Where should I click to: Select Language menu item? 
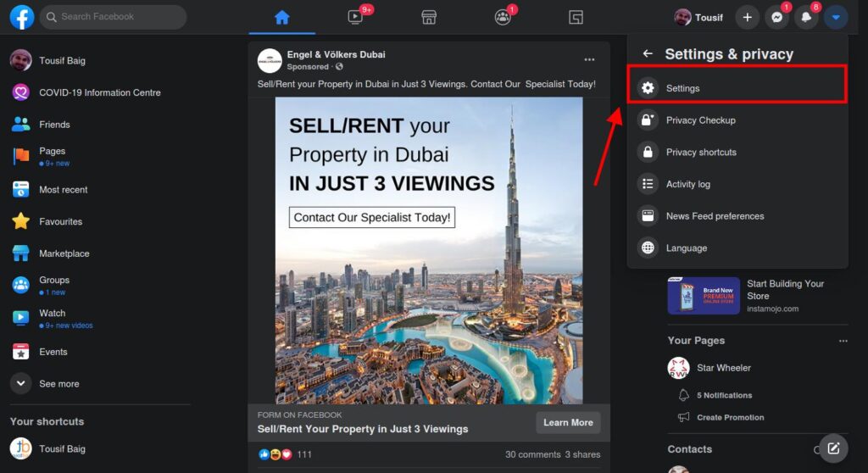[737, 248]
